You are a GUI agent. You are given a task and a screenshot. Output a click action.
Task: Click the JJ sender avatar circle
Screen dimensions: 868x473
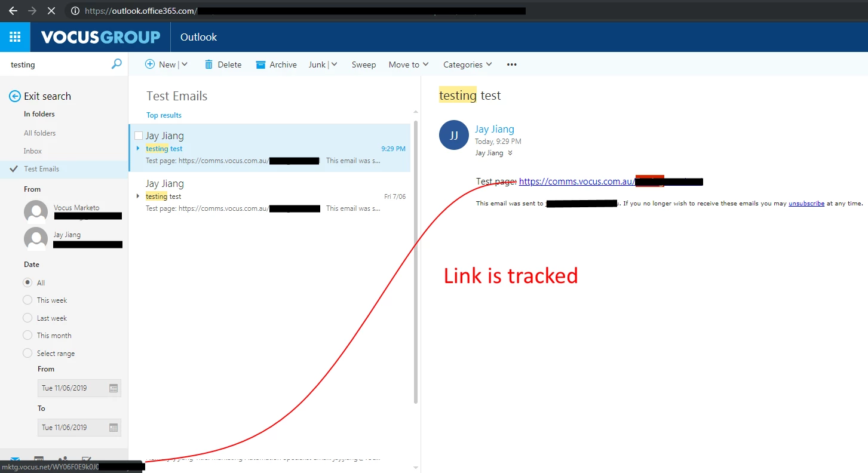(x=454, y=135)
